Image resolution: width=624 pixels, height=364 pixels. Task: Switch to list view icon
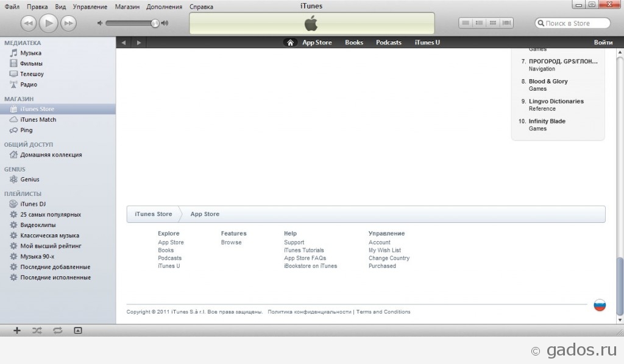click(x=465, y=23)
